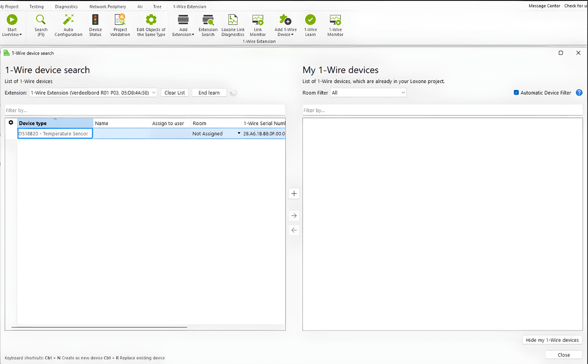588x364 pixels.
Task: Click the End learn button
Action: tap(209, 93)
